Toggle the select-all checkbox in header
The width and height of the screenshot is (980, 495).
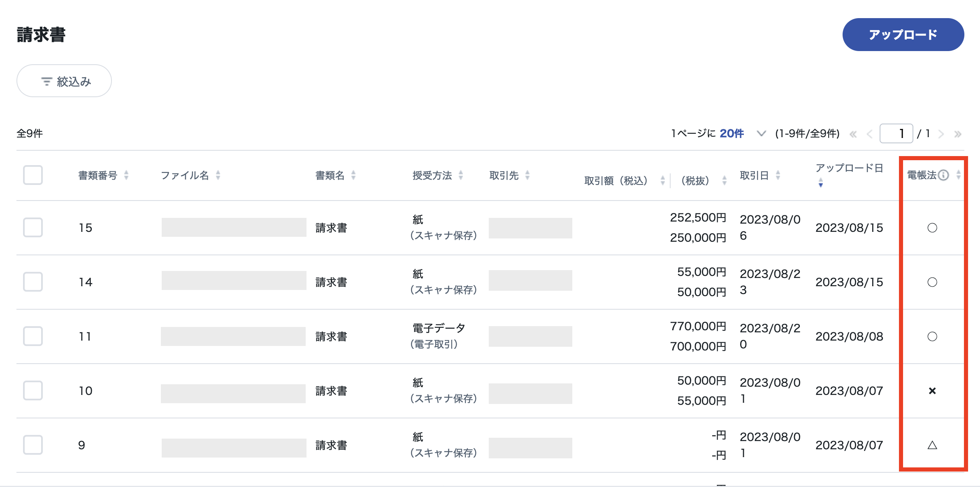[33, 175]
